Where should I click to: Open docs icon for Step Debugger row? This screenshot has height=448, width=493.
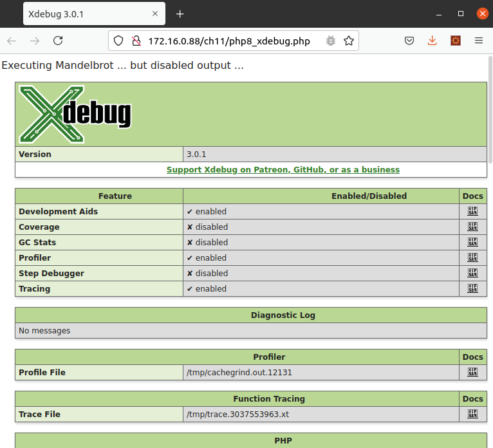click(x=472, y=272)
